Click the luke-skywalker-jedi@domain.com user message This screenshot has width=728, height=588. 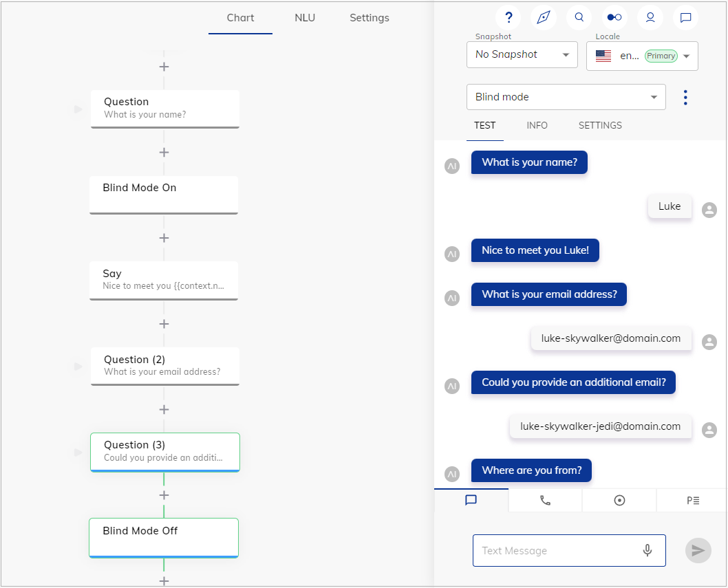click(x=600, y=426)
